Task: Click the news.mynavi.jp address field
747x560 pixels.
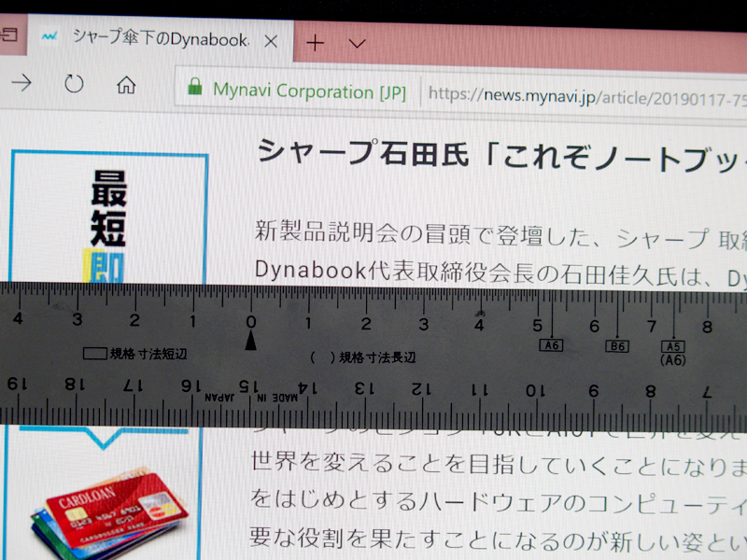Action: [586, 97]
